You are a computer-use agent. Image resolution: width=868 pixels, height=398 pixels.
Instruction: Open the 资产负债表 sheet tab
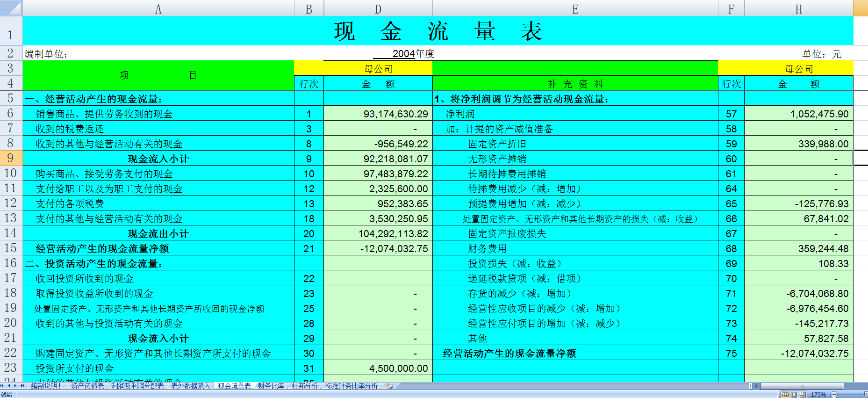click(87, 386)
